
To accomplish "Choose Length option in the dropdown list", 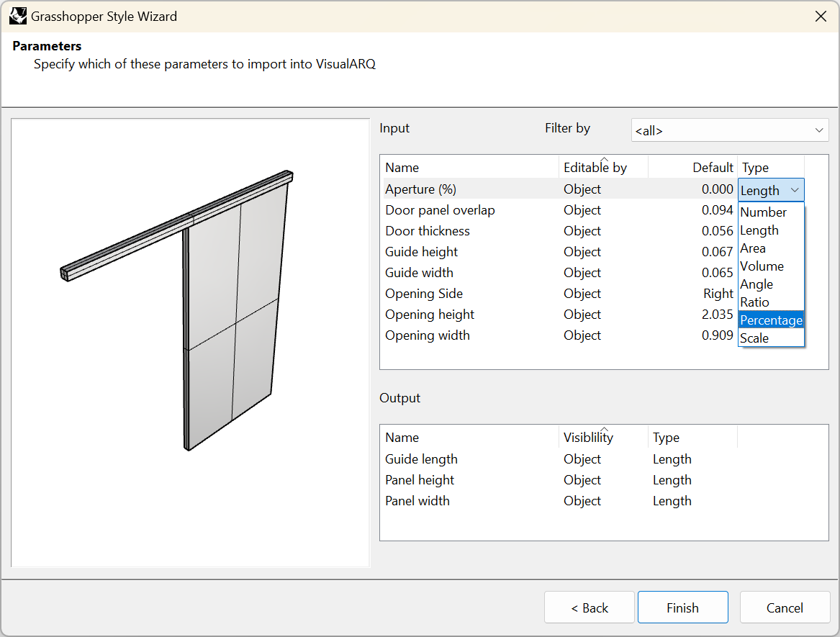I will pyautogui.click(x=771, y=230).
